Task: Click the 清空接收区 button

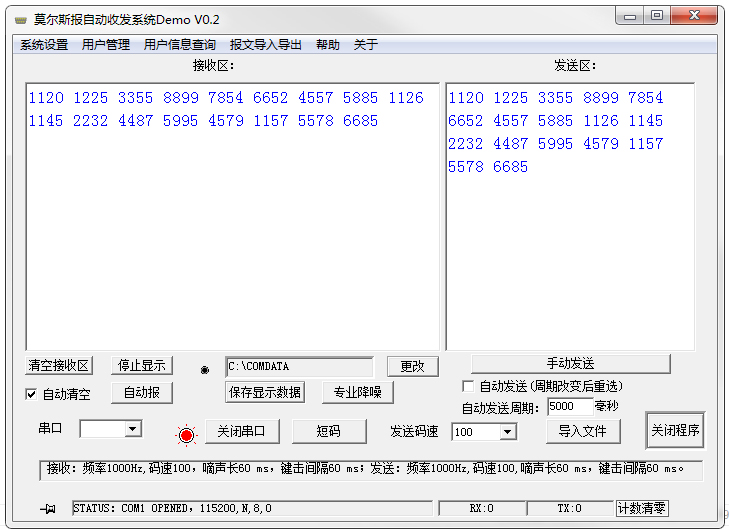Action: pos(59,366)
